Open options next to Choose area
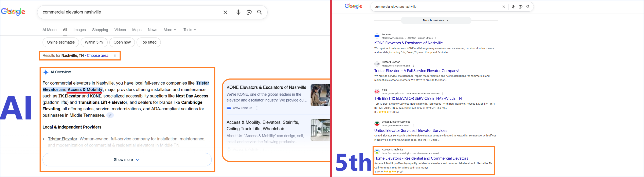644x177 pixels. 115,56
